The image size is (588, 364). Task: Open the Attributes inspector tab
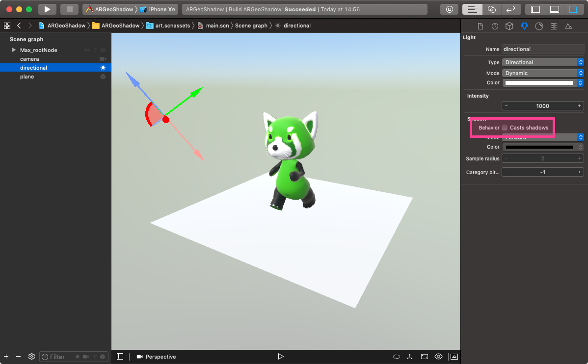coord(524,26)
